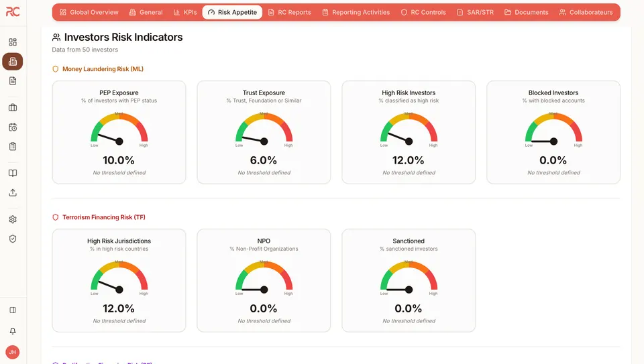Click the Sanctioned card title
This screenshot has width=644, height=364.
pos(409,241)
